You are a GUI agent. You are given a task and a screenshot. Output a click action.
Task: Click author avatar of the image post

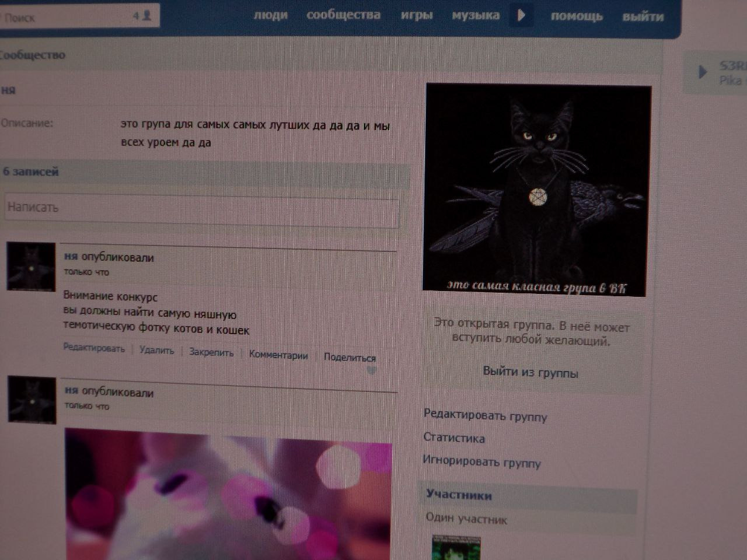coord(32,400)
